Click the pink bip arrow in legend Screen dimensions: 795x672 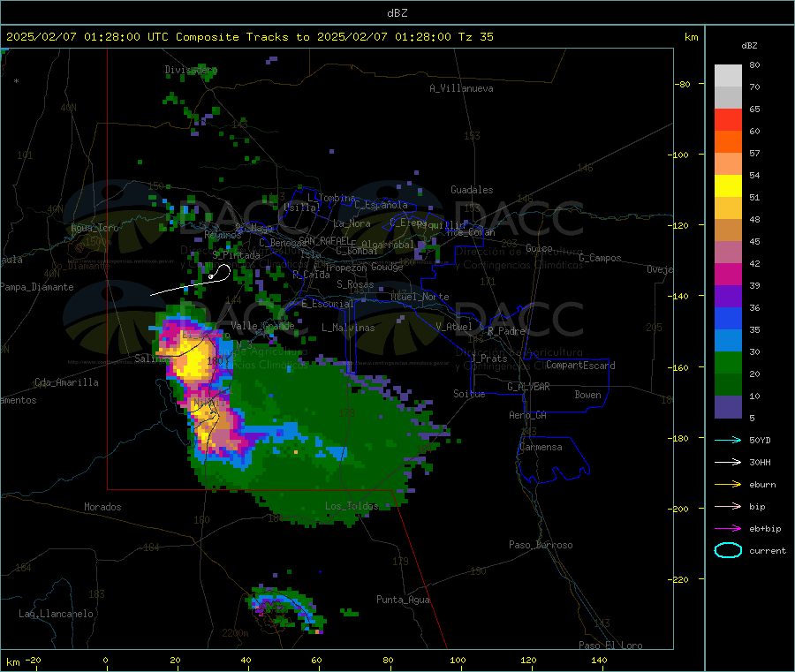tap(728, 506)
